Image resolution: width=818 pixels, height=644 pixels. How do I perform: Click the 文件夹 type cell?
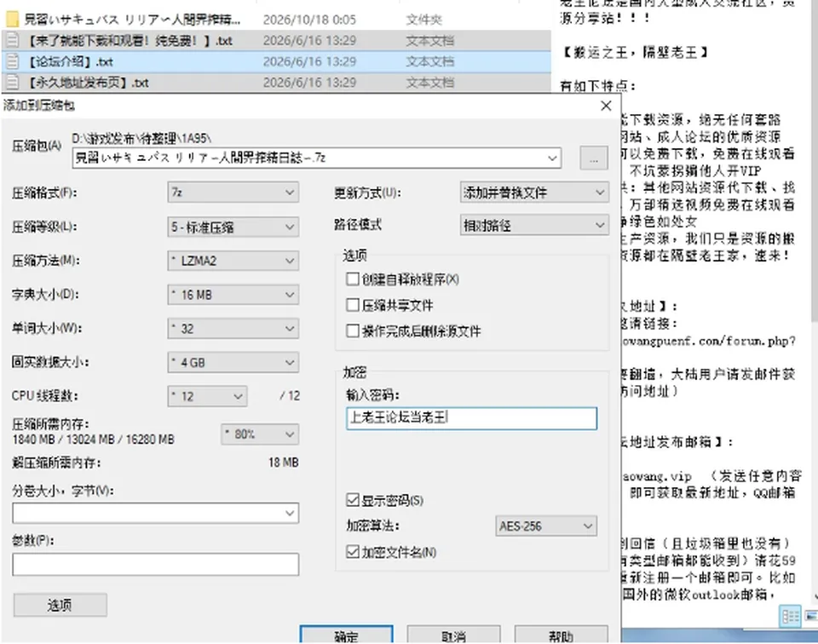click(x=423, y=20)
